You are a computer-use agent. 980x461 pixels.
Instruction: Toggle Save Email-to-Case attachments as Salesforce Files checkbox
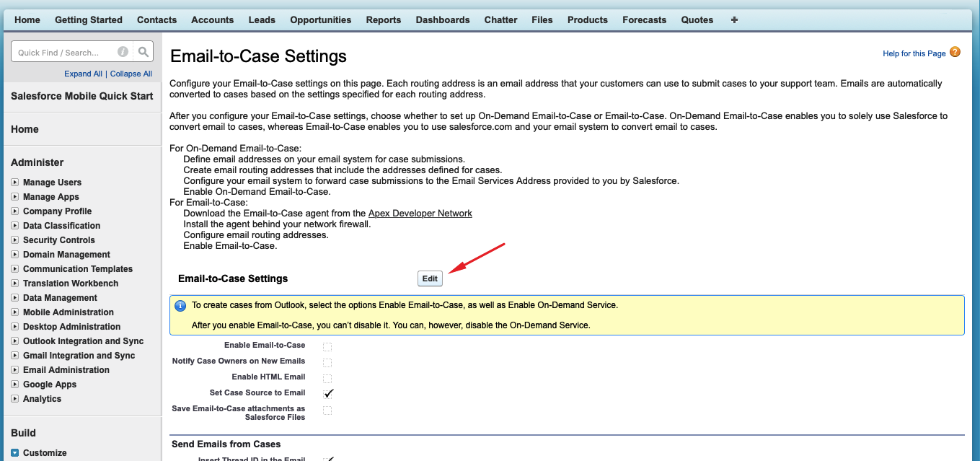tap(327, 410)
